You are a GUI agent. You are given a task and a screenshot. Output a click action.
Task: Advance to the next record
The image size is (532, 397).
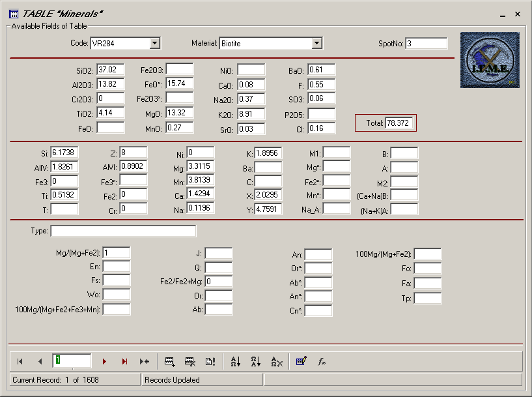click(x=104, y=361)
